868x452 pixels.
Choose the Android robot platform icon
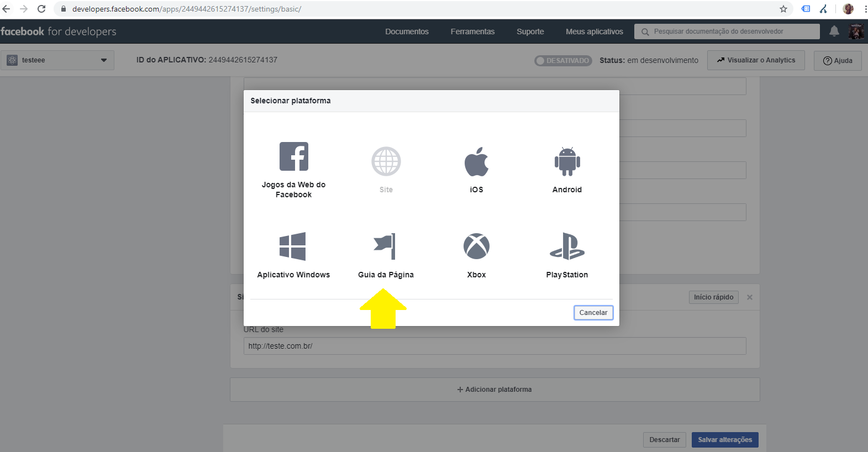pos(567,161)
